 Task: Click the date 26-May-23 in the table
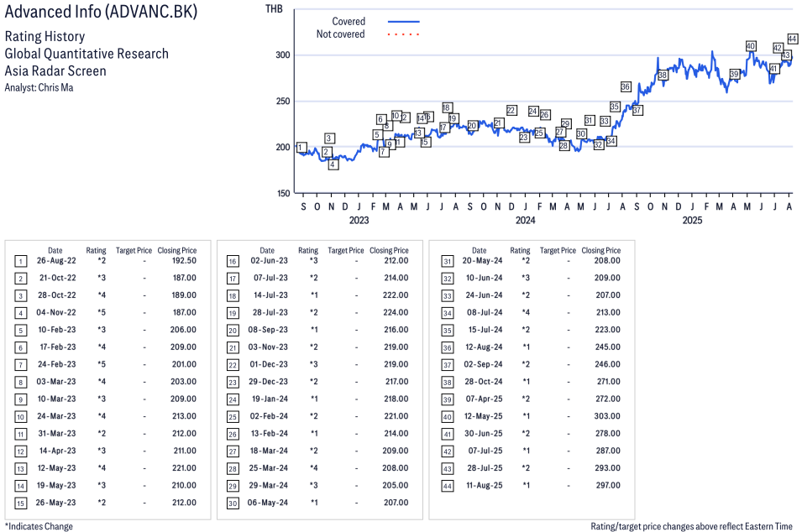(55, 503)
